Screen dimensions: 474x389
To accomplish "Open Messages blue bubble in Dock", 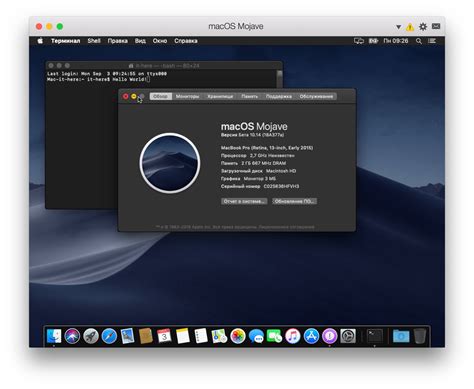I will pos(256,336).
